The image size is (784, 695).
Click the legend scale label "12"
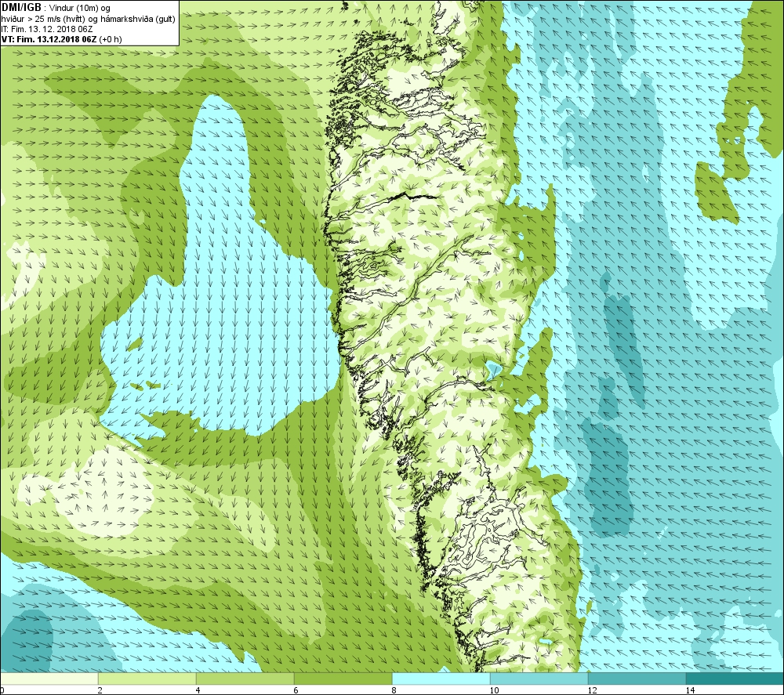tap(592, 690)
